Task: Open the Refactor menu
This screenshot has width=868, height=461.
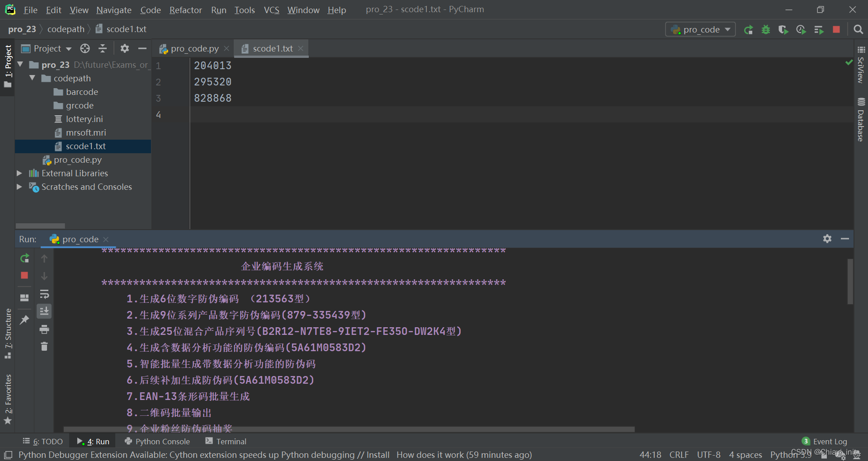Action: point(185,10)
